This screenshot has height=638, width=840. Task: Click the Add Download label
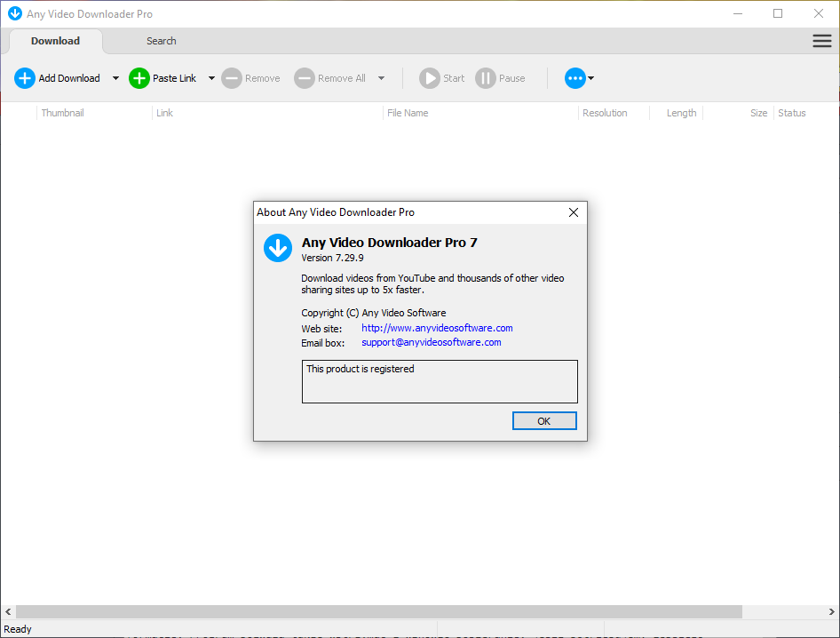click(x=69, y=78)
